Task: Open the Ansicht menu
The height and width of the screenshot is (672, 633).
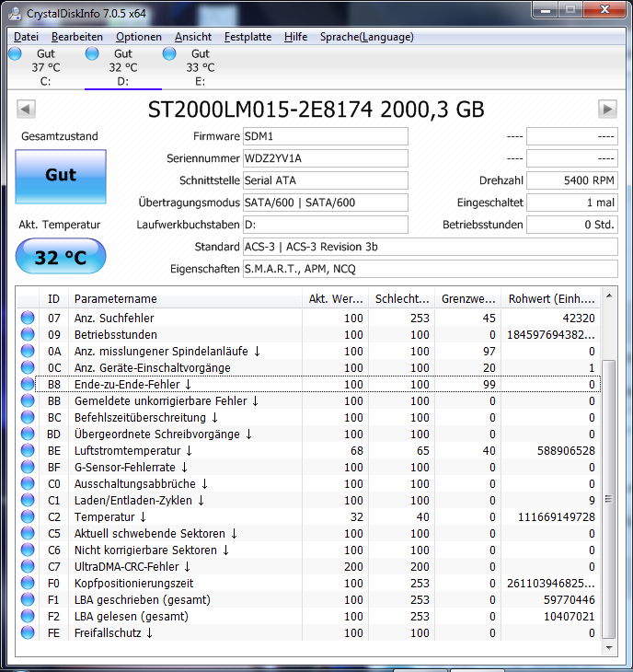Action: 193,37
